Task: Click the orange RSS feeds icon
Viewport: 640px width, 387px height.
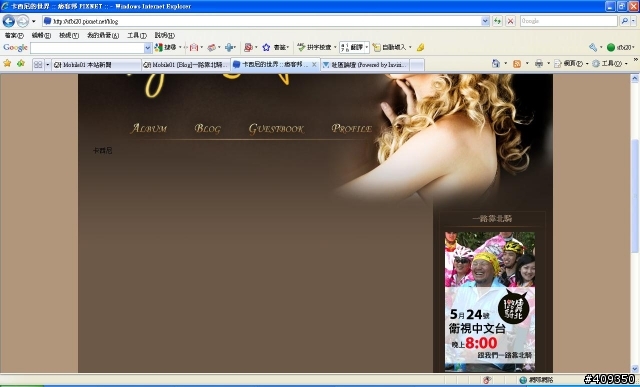Action: [x=517, y=64]
